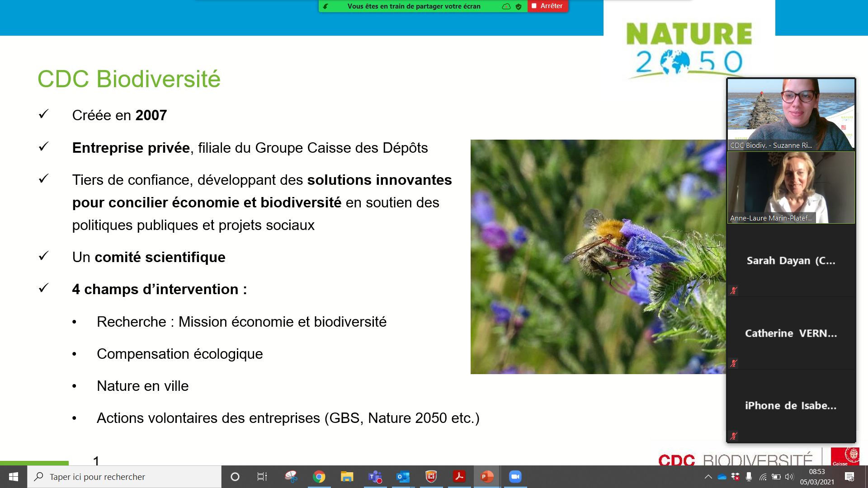Open Task View in the taskbar
Image resolution: width=868 pixels, height=488 pixels.
pyautogui.click(x=262, y=477)
